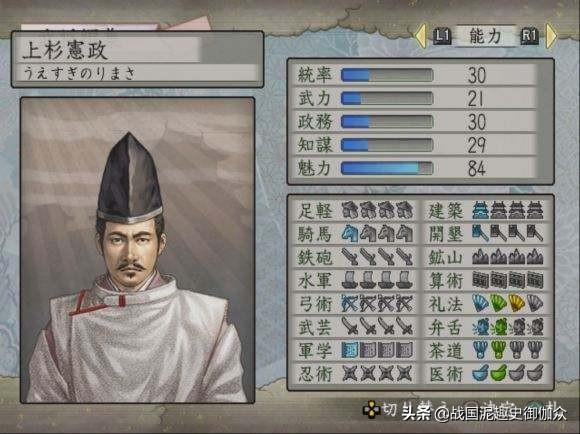Image resolution: width=580 pixels, height=434 pixels.
Task: Select the green tea whisk icon for 茶道
Action: [499, 350]
